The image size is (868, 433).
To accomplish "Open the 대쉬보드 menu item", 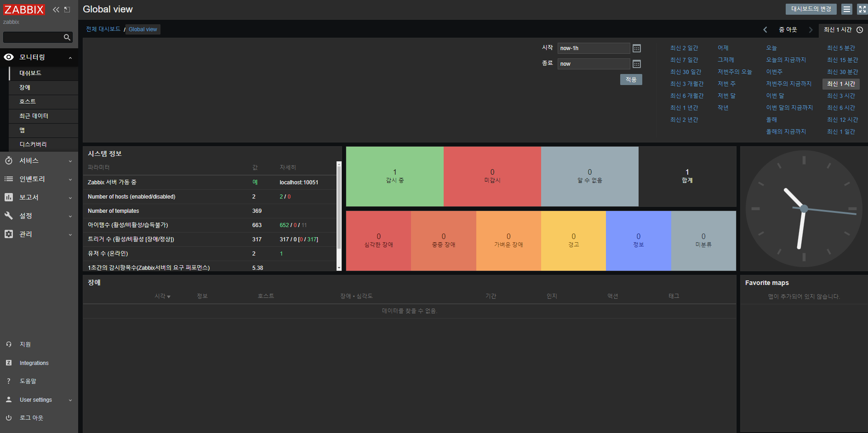I will tap(44, 73).
